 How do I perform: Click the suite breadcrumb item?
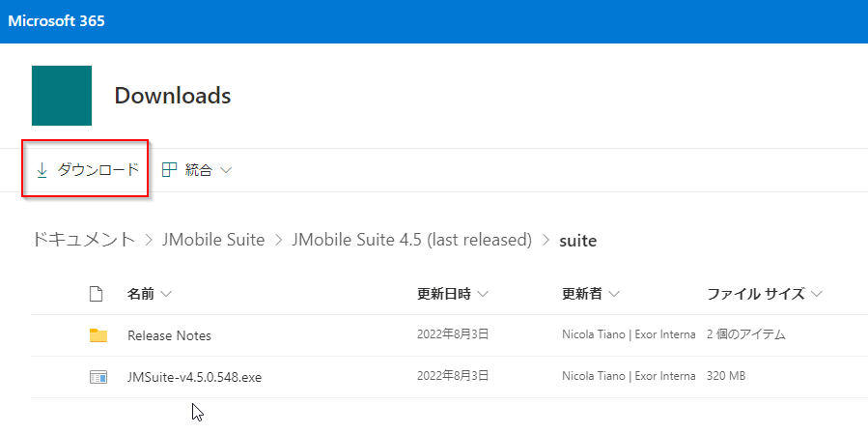point(578,241)
